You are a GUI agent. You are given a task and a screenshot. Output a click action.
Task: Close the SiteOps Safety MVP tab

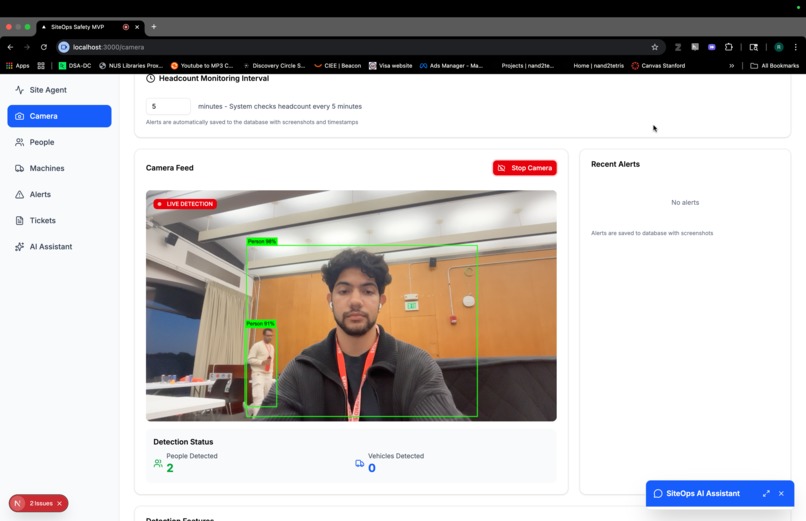(137, 27)
